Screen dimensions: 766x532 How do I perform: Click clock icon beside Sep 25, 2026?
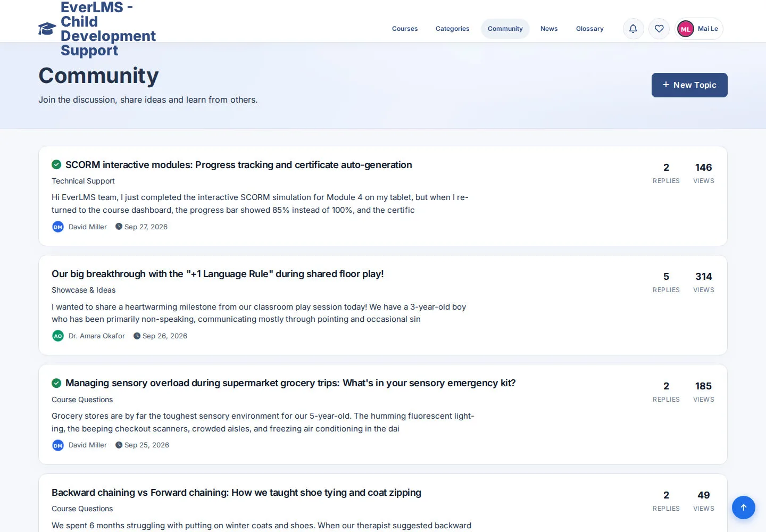pos(119,445)
